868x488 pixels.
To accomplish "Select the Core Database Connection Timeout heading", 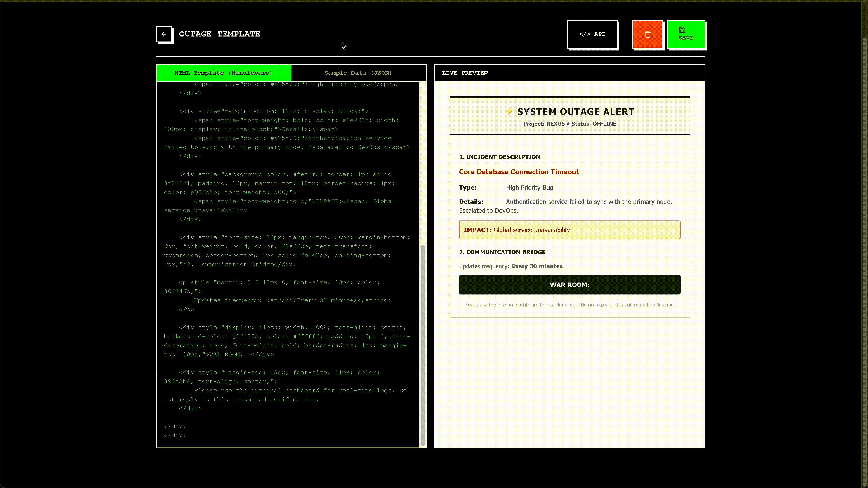I will tap(519, 172).
